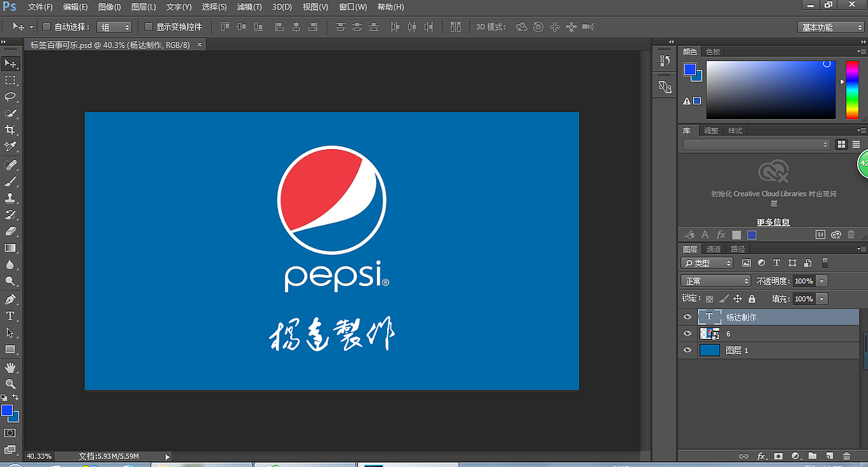Toggle lock position
The height and width of the screenshot is (467, 868).
[738, 298]
